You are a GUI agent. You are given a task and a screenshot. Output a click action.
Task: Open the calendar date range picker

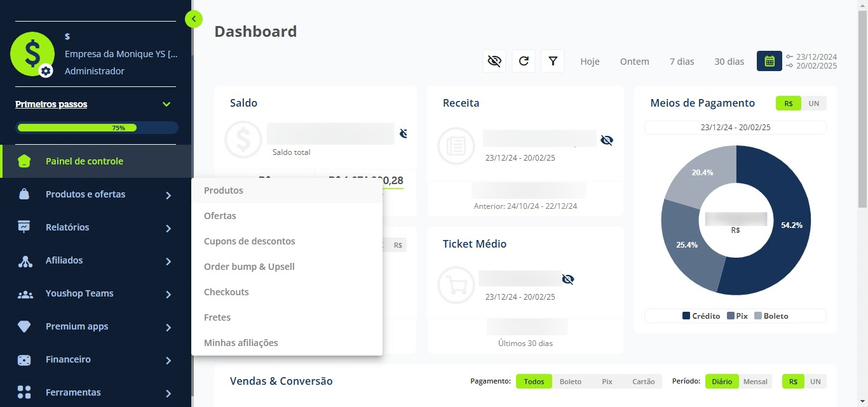pyautogui.click(x=769, y=61)
